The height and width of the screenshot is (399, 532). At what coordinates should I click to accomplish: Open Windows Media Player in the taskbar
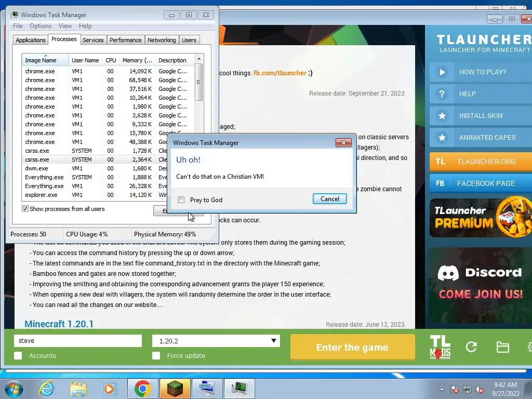[x=109, y=389]
